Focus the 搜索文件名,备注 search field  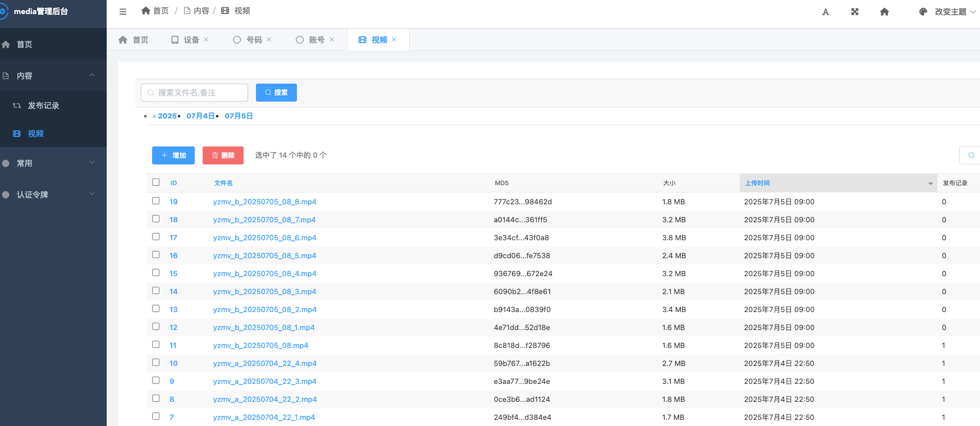tap(194, 93)
